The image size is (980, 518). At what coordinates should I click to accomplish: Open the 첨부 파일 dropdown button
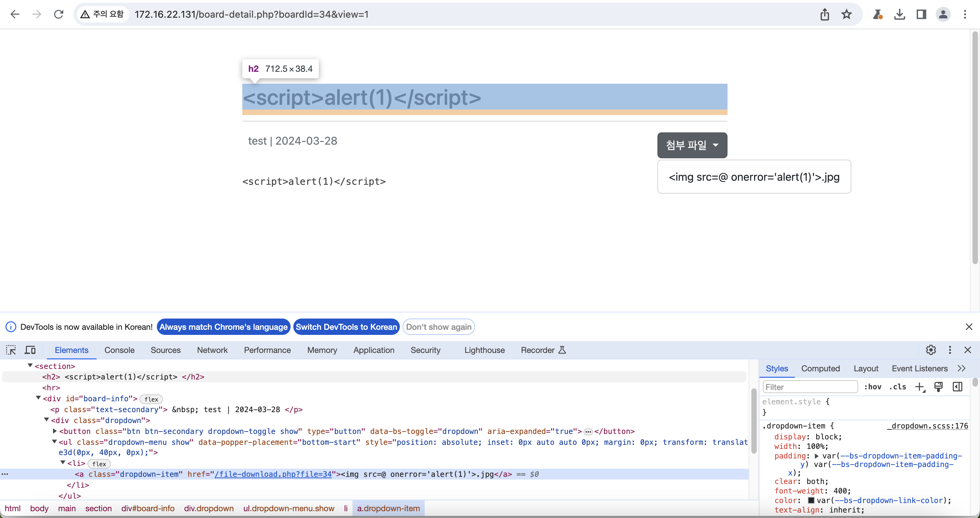point(692,145)
